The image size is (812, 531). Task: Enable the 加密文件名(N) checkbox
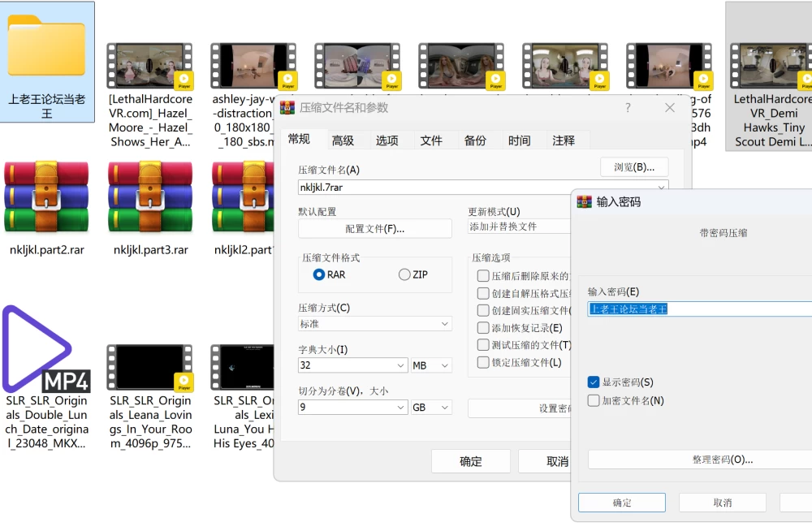(594, 400)
